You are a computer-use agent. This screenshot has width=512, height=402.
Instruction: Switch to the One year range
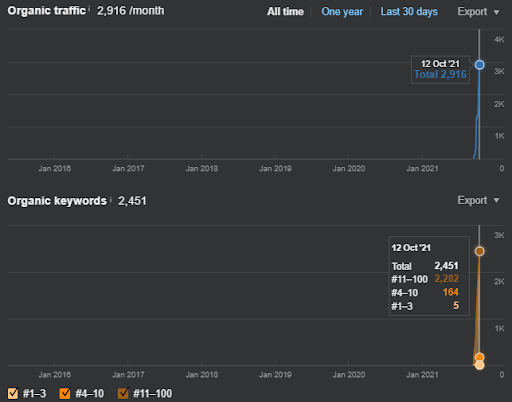342,12
